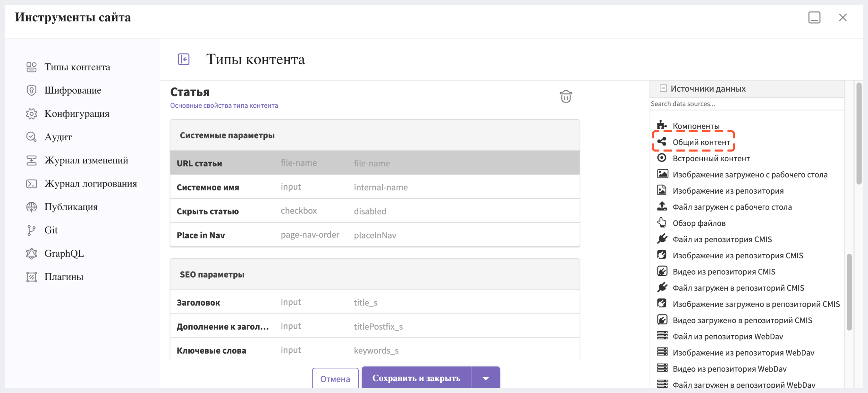Click the Аудит magnifier icon
Screen dimensions: 868x393
point(31,137)
